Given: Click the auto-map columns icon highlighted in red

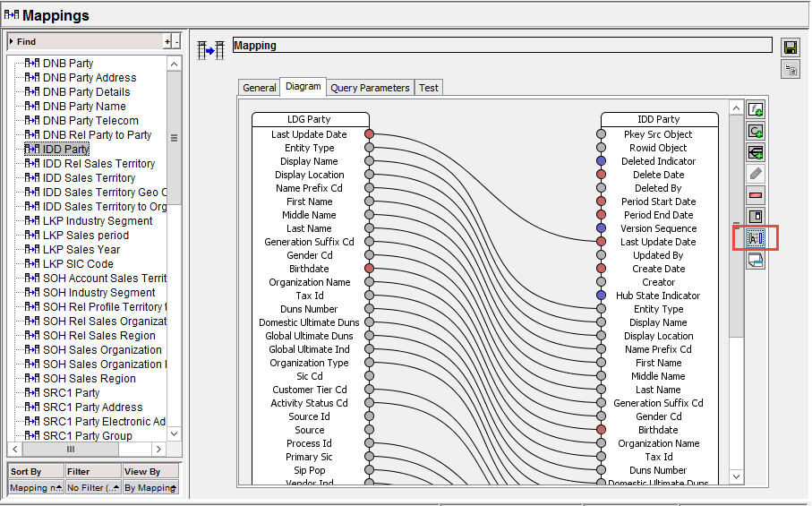Looking at the screenshot, I should coord(756,238).
